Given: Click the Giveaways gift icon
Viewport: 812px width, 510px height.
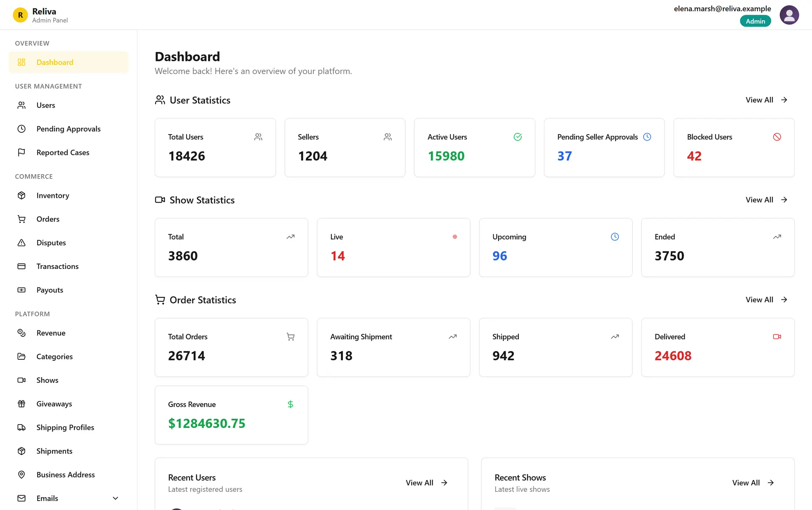Looking at the screenshot, I should [22, 404].
